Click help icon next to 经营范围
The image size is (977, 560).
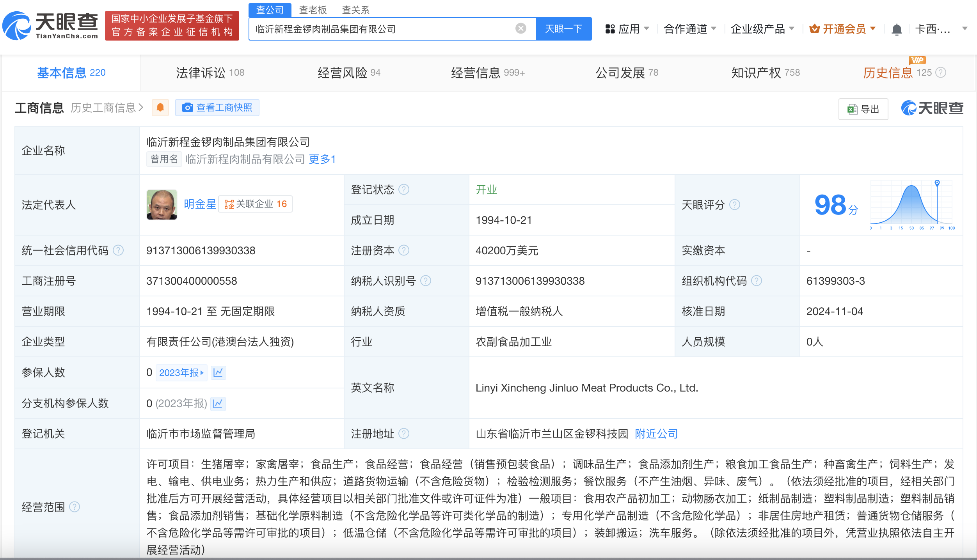click(x=75, y=507)
